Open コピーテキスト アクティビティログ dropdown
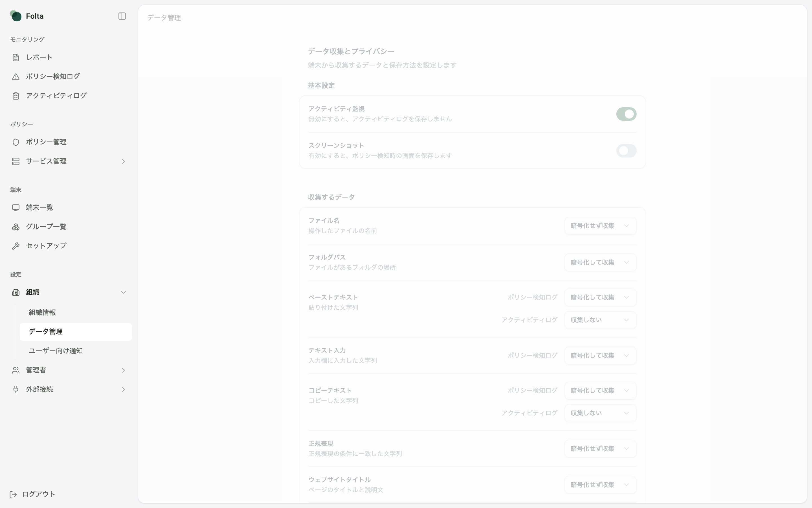This screenshot has width=812, height=508. tap(600, 413)
